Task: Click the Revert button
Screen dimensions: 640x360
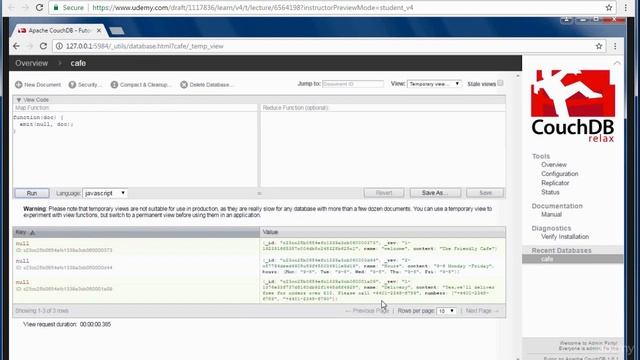Action: (384, 193)
